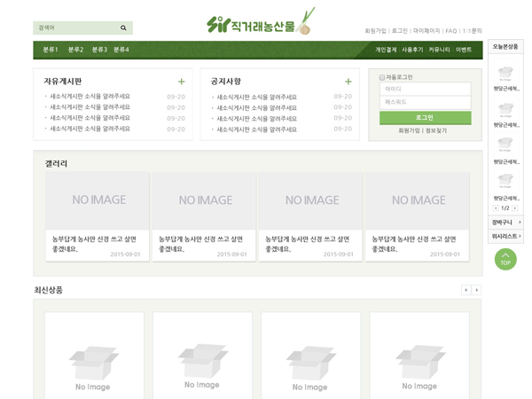Image resolution: width=532 pixels, height=399 pixels.
Task: Click the 직거래농산물 site logo
Action: point(261,23)
